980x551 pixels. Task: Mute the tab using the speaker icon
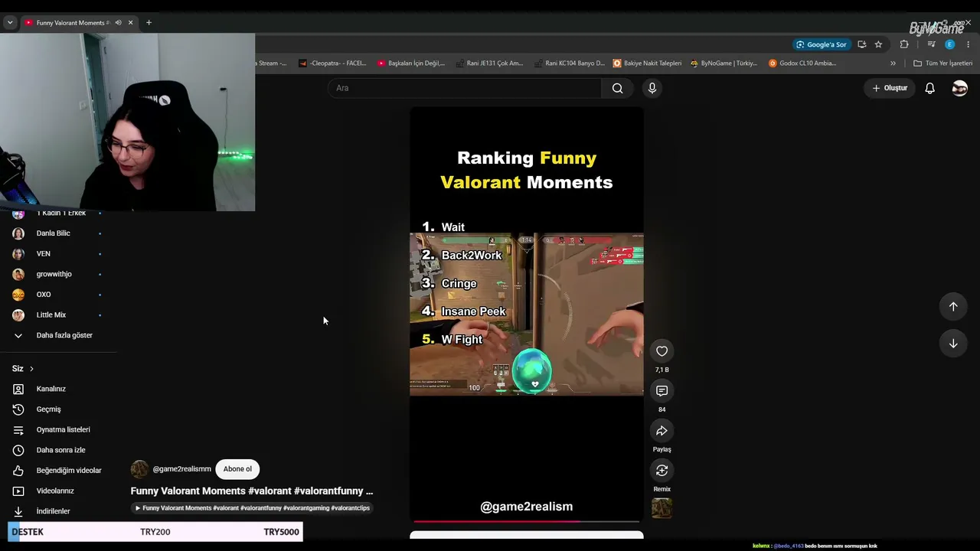click(118, 23)
